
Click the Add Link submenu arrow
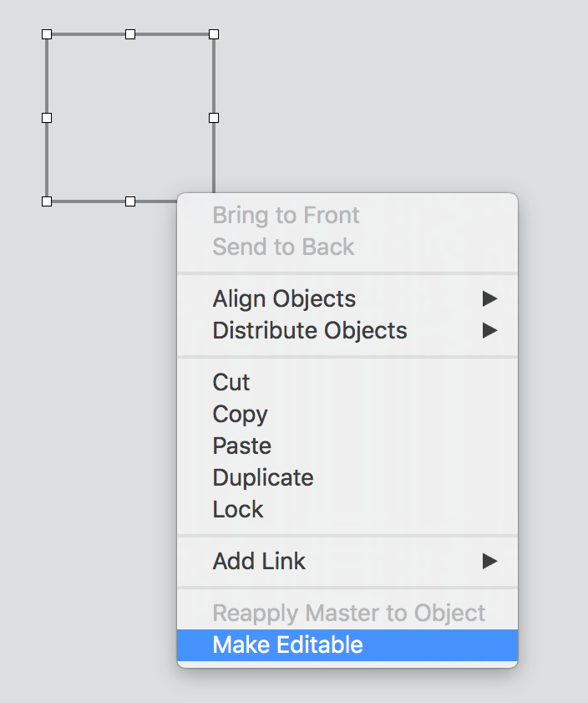pyautogui.click(x=489, y=561)
